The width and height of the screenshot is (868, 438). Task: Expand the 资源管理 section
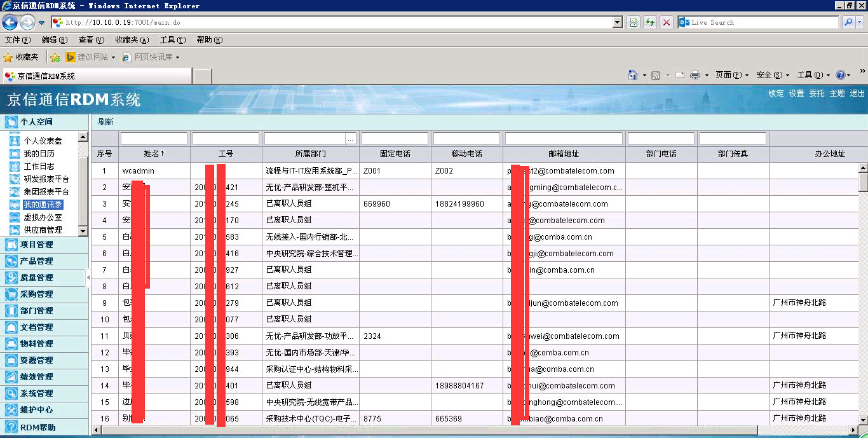tap(44, 360)
